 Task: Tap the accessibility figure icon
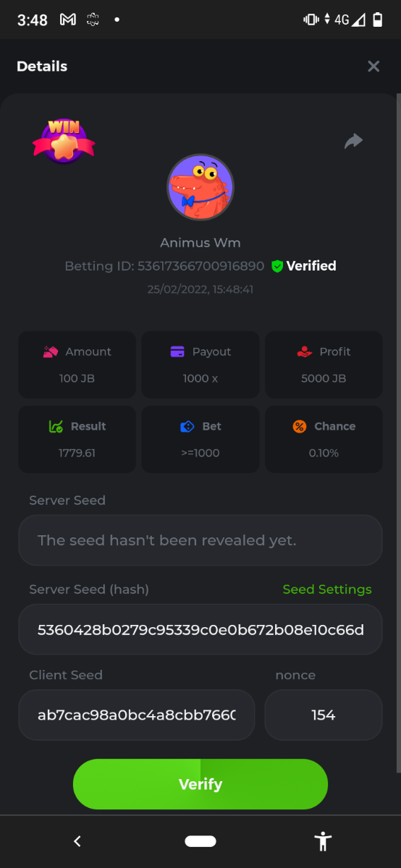point(323,841)
